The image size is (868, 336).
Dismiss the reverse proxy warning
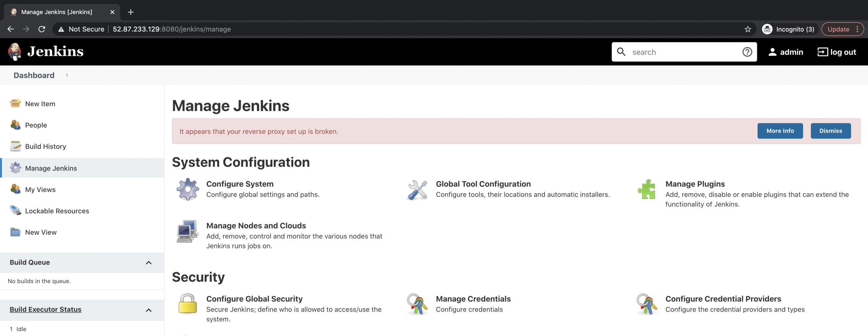pyautogui.click(x=830, y=130)
